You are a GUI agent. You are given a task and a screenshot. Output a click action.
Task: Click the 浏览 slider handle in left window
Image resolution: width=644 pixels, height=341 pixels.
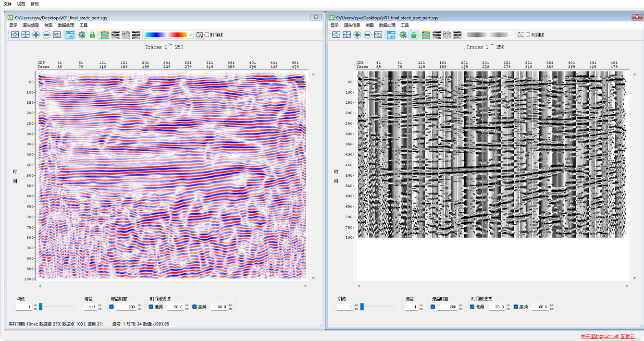[41, 307]
